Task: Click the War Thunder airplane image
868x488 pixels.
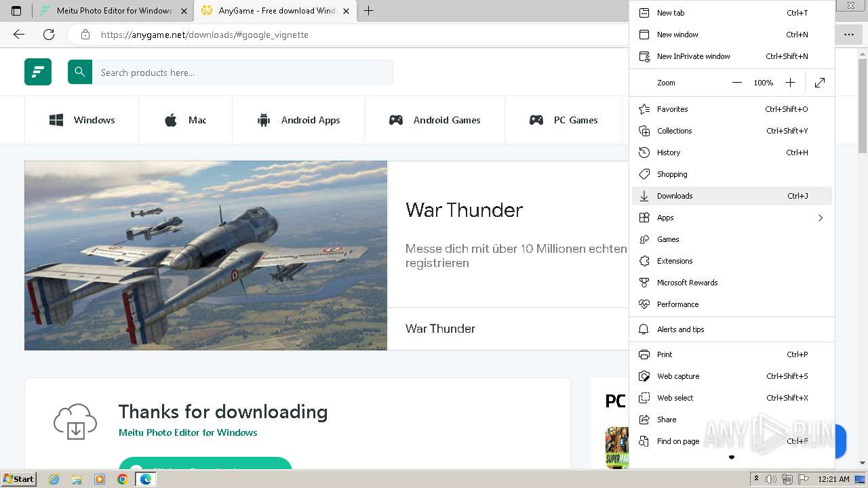Action: (205, 256)
